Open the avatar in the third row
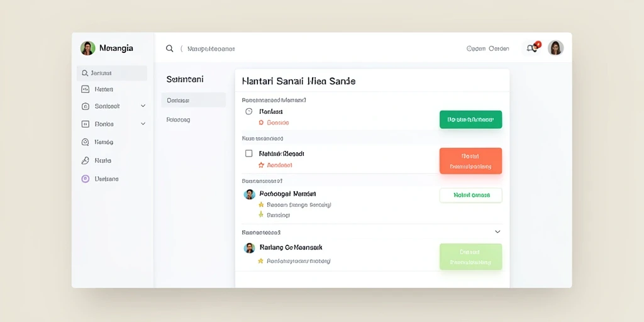Screen dimensions: 644x322 tap(249, 194)
